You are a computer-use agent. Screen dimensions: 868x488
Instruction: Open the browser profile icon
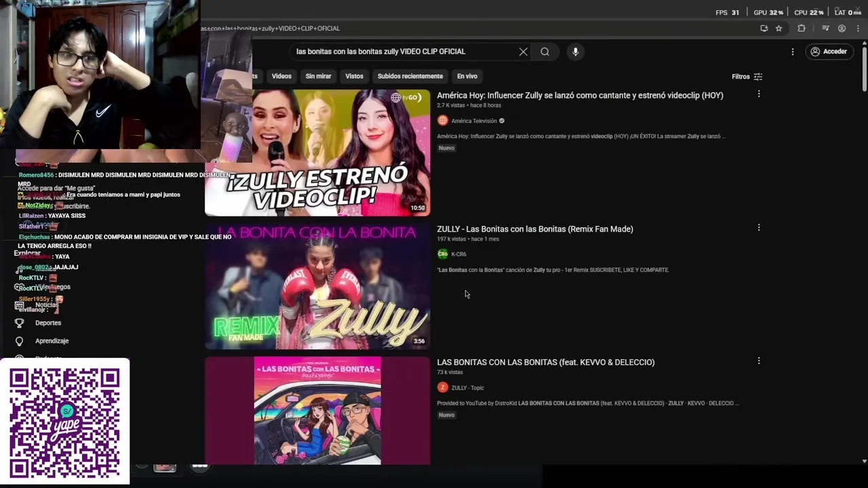tap(842, 28)
